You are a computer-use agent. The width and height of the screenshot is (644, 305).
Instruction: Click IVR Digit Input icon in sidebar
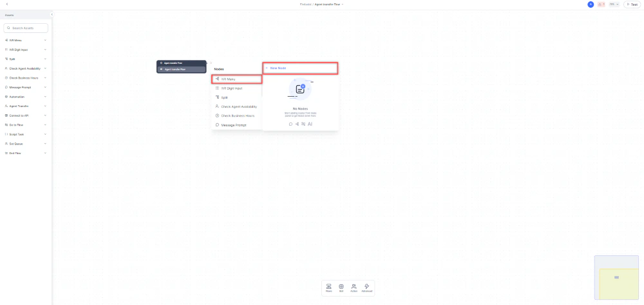pos(6,50)
